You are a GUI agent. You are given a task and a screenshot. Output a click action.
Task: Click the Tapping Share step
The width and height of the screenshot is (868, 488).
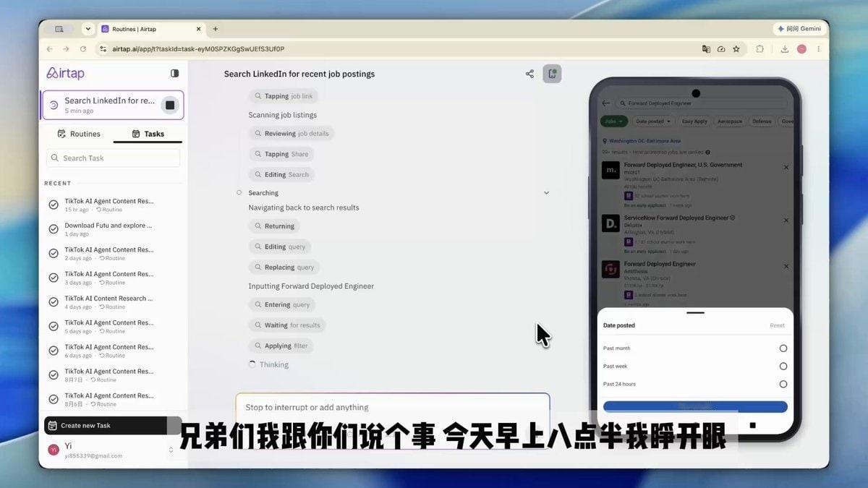281,154
